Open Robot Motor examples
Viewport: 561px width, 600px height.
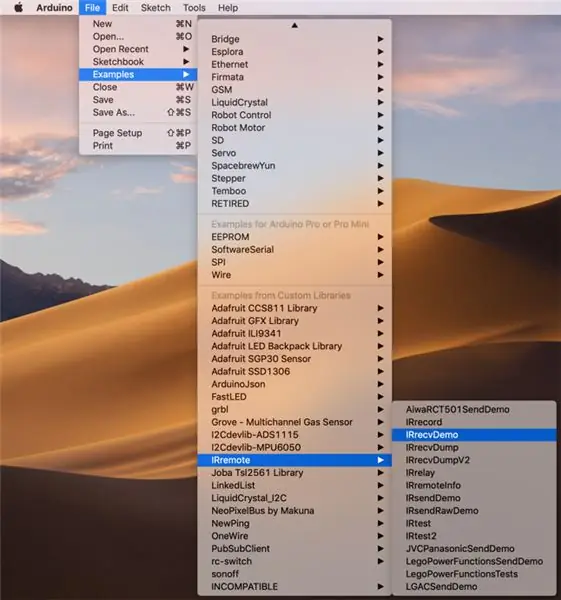pyautogui.click(x=294, y=127)
